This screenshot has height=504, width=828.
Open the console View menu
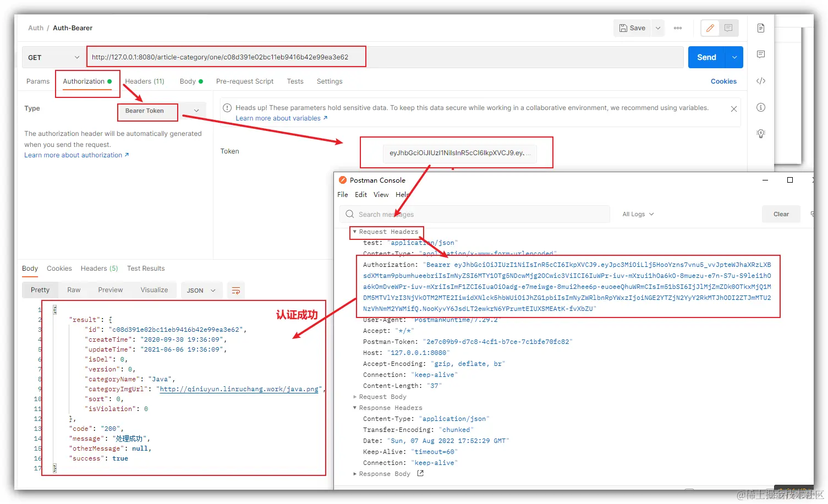click(x=381, y=195)
